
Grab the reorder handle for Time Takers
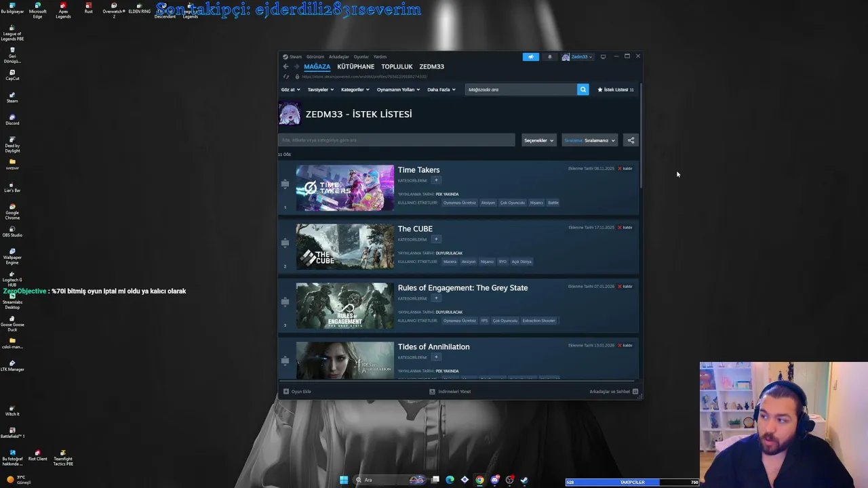tap(285, 184)
